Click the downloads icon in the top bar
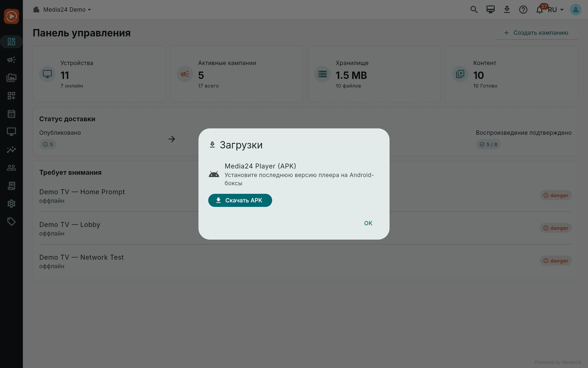The height and width of the screenshot is (368, 588). [507, 10]
